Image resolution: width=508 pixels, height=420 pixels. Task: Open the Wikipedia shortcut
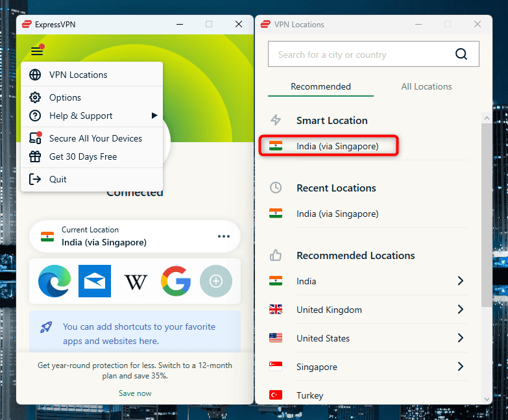[x=136, y=282]
